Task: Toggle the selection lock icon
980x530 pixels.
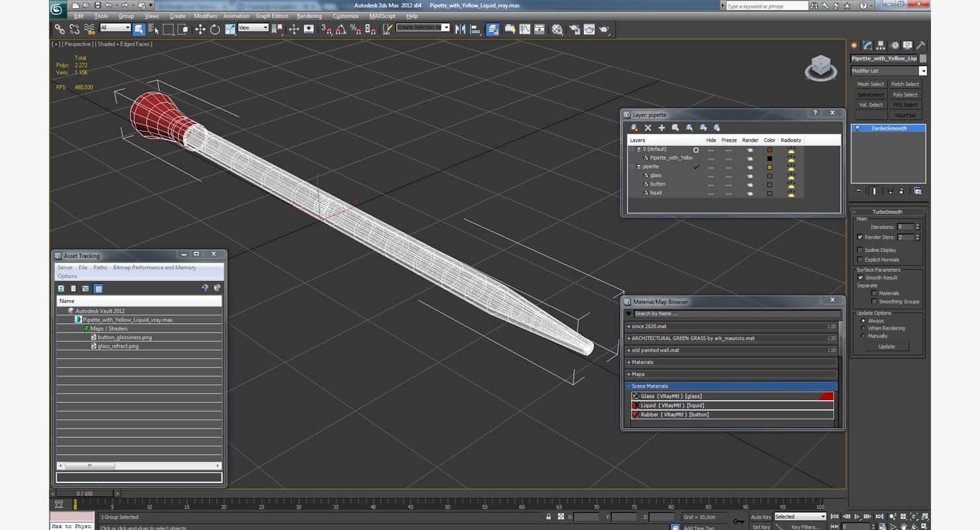Action: (548, 517)
